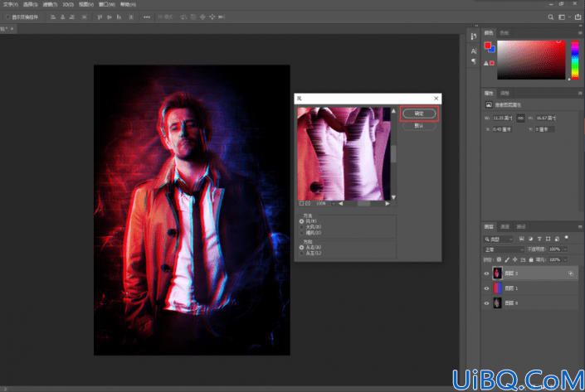Select the 从左 (From the Left) direction
This screenshot has height=392, width=585.
coord(301,254)
